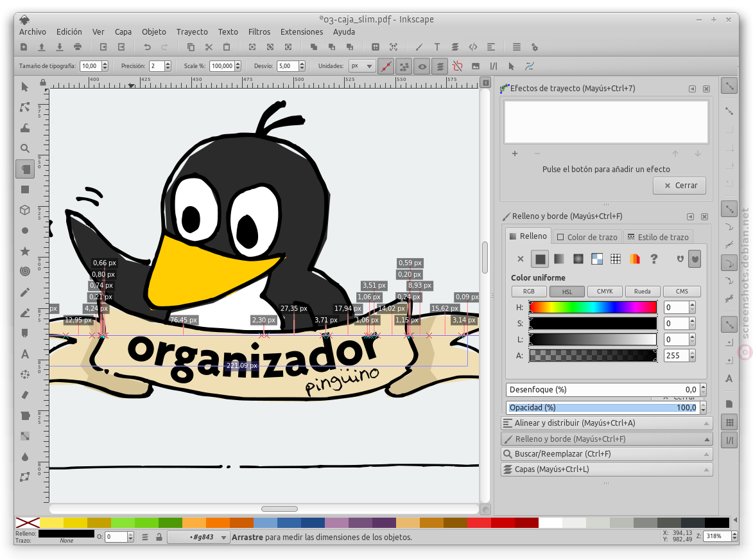Open the layer selector #g843 dropdown

198,537
